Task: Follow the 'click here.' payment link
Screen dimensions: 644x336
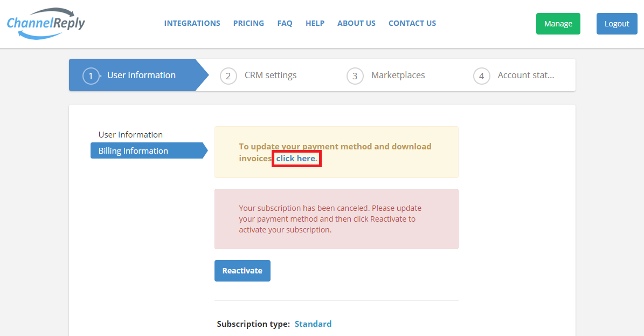Action: (296, 159)
